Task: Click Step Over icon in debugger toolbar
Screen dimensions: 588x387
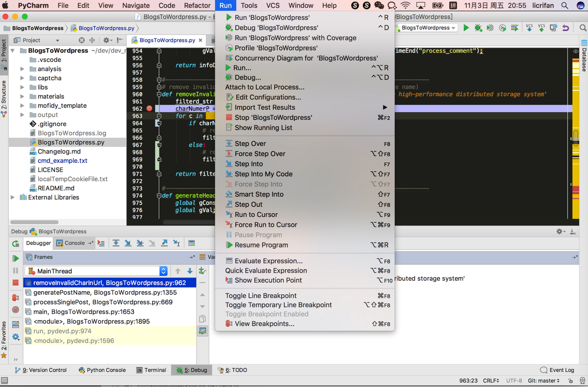Action: click(116, 244)
